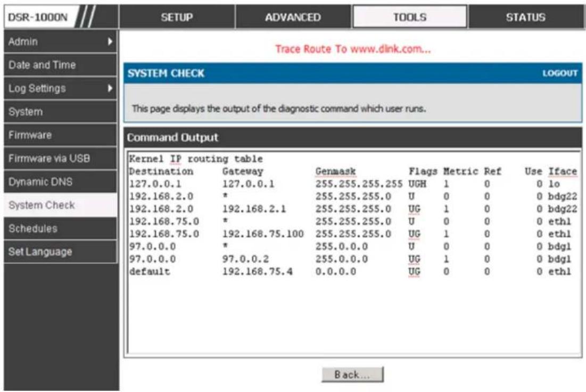
Task: Open the ADVANCED tab
Action: (293, 17)
